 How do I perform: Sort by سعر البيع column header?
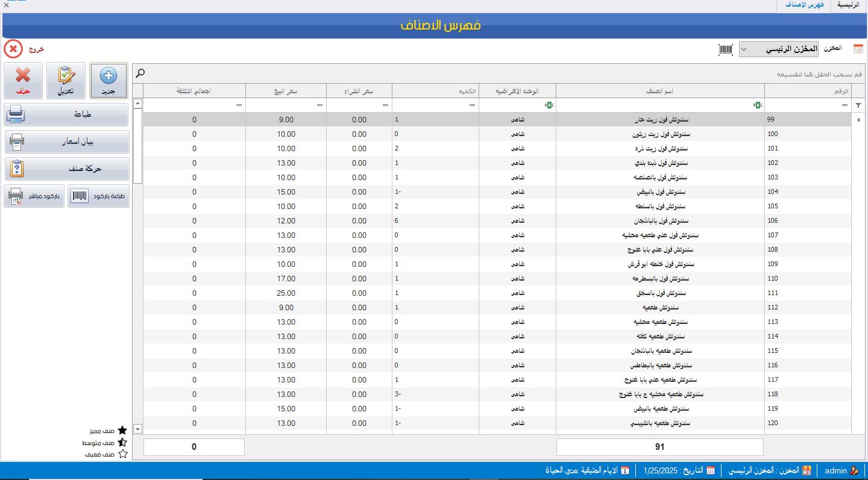coord(286,91)
